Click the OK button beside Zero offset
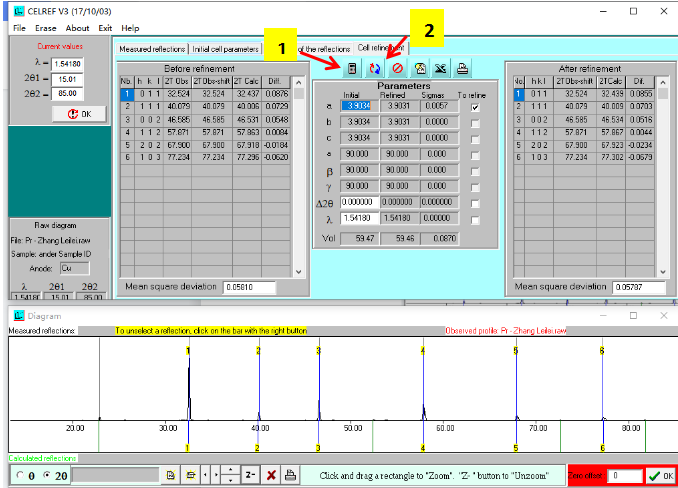This screenshot has height=488, width=678. point(660,476)
